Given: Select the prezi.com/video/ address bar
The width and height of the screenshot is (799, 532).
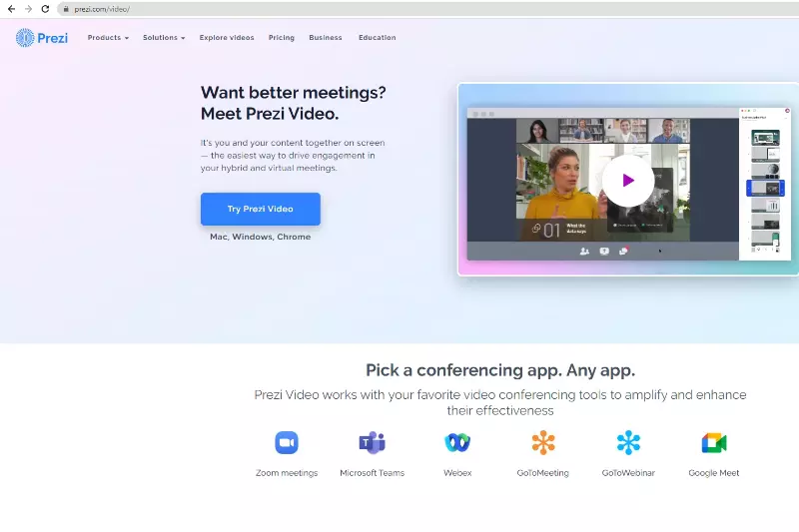Looking at the screenshot, I should pyautogui.click(x=428, y=9).
